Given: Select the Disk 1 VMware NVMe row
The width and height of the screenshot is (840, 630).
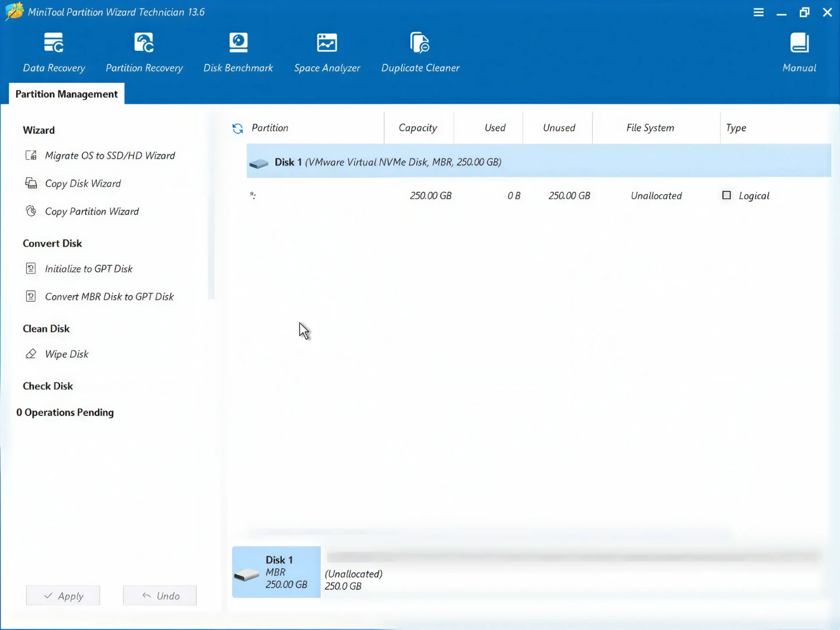Looking at the screenshot, I should pos(539,162).
